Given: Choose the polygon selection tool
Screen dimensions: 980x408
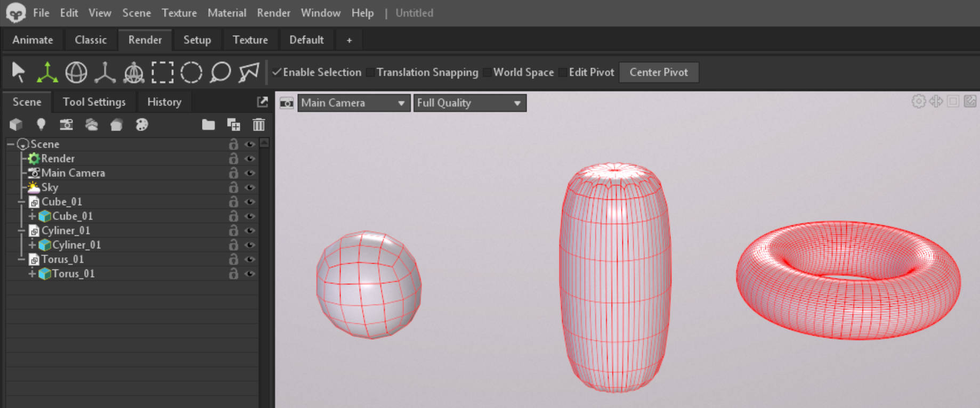Looking at the screenshot, I should pos(249,72).
